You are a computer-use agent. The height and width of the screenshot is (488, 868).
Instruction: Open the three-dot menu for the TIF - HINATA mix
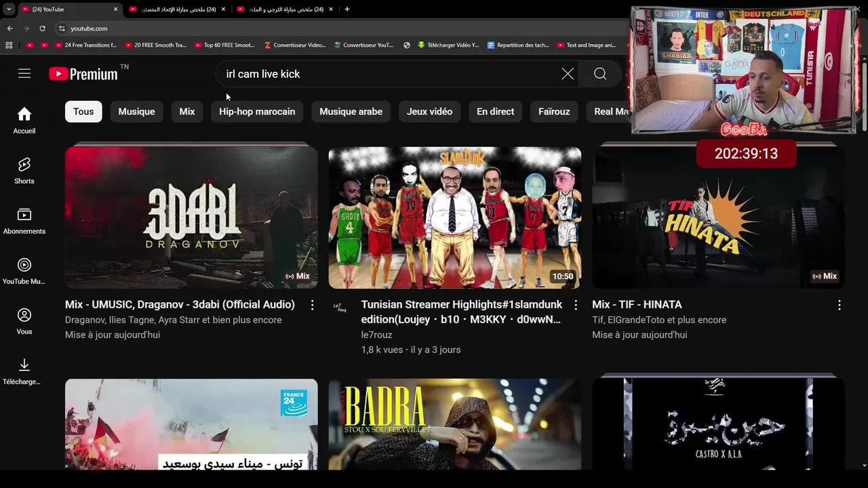[839, 305]
